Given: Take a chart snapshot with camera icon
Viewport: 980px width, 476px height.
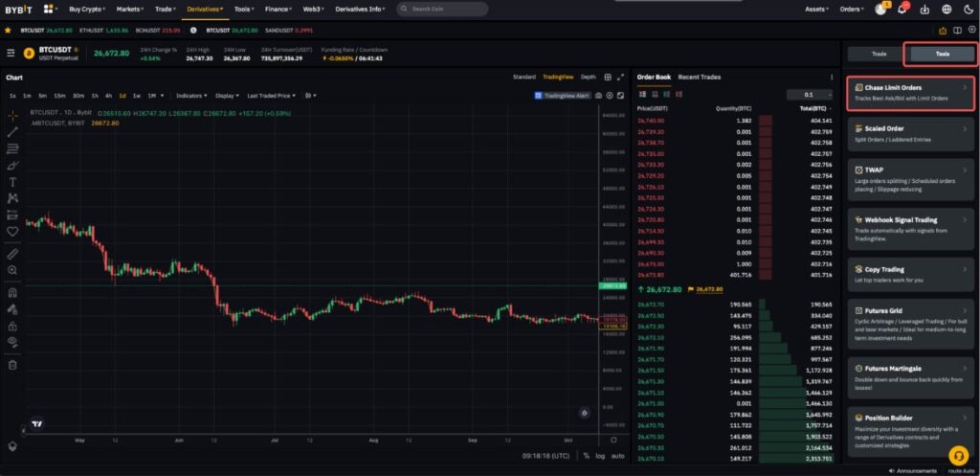Looking at the screenshot, I should [599, 96].
